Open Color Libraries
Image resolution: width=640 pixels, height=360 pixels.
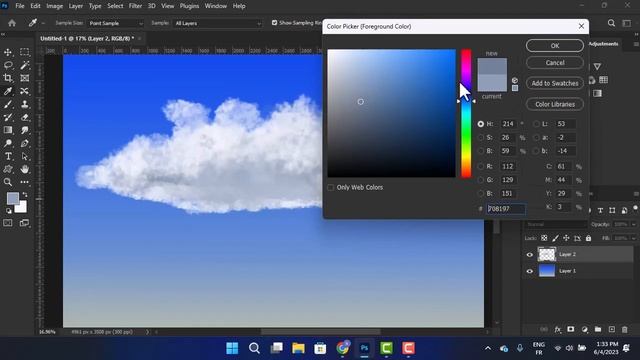[555, 104]
